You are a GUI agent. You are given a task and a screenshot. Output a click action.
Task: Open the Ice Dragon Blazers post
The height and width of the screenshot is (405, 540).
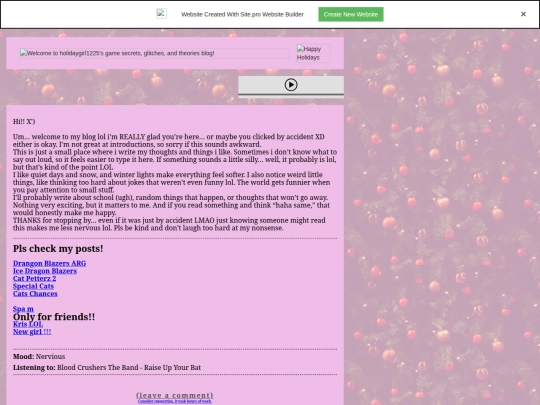pyautogui.click(x=45, y=271)
